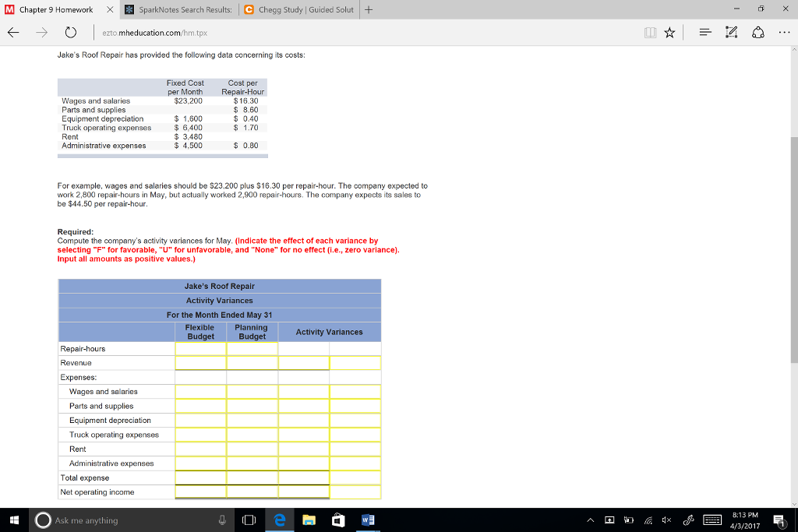Choose variance effect for Net operating income
The height and width of the screenshot is (532, 798).
coord(355,491)
